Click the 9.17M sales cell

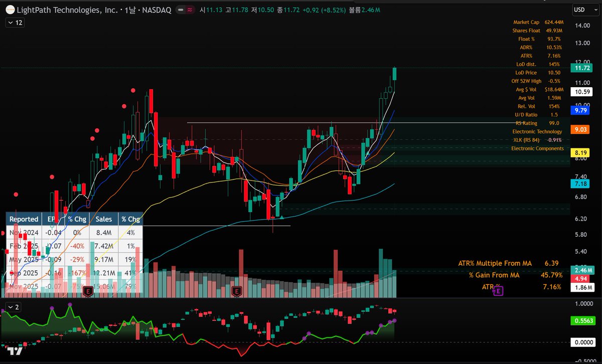104,260
